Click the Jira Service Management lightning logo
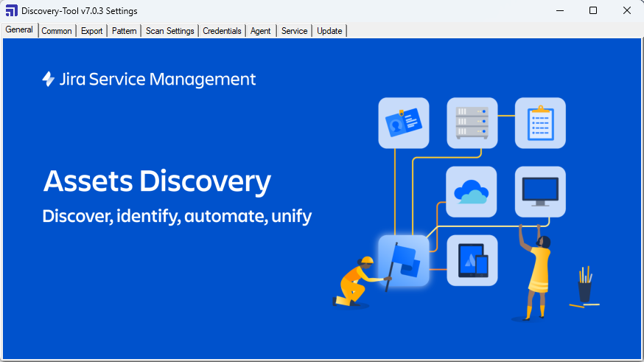The image size is (644, 362). pyautogui.click(x=49, y=80)
